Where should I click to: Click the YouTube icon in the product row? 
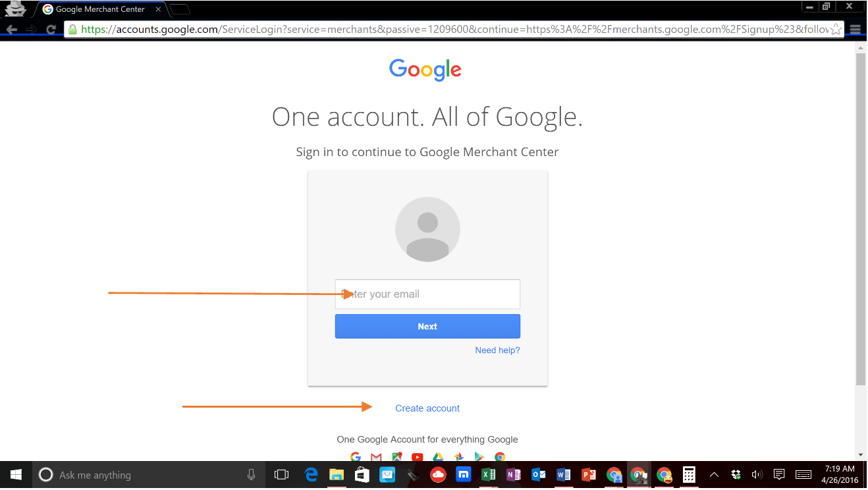point(417,457)
